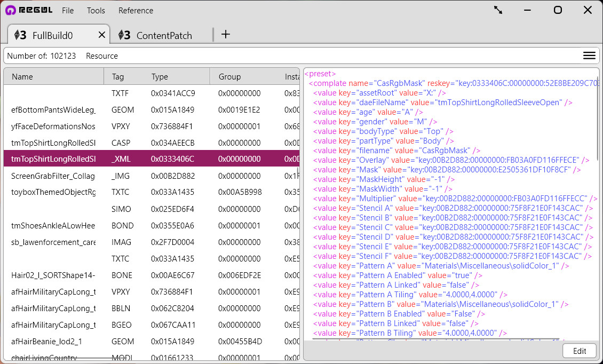Click the Sims 3 icon on FullBuild0 tab
Viewport: 603px width, 364px height.
[20, 35]
